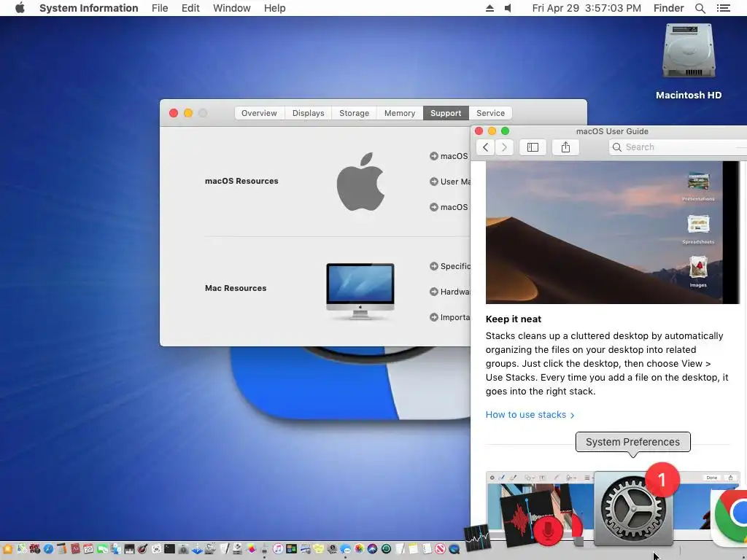Open Calendar showing 29 in the Dock
Viewport: 747px width, 560px height.
88,549
